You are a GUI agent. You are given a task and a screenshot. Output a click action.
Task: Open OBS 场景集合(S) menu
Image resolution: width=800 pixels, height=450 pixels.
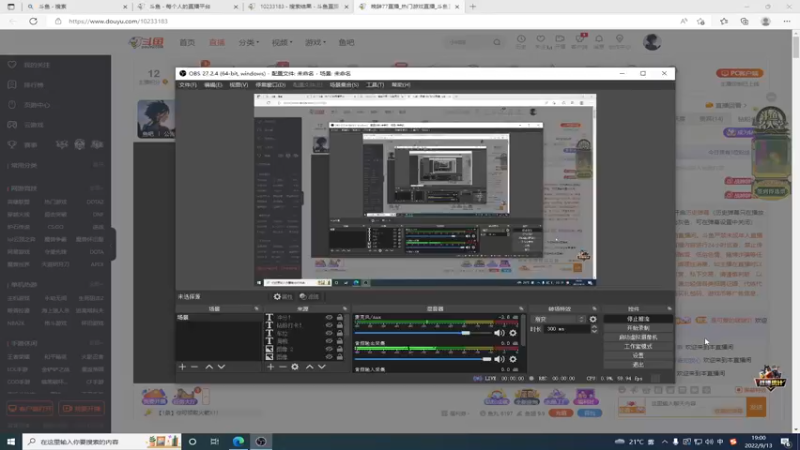344,85
